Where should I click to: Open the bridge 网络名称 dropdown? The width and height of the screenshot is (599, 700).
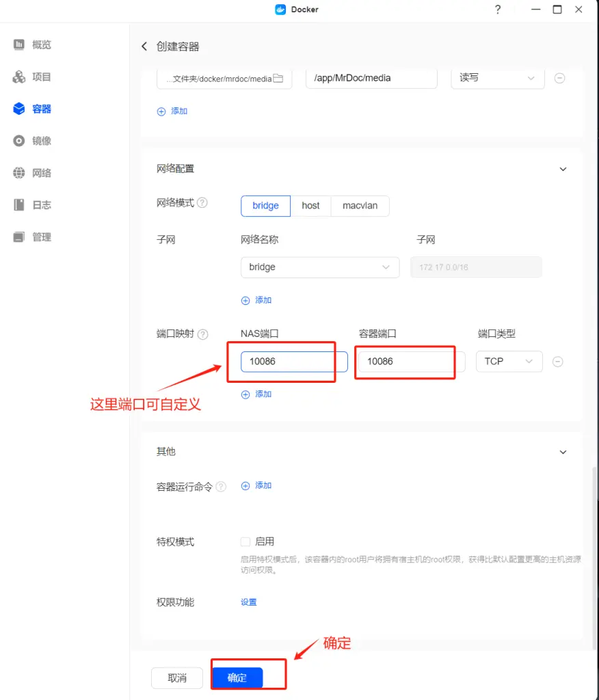click(320, 267)
